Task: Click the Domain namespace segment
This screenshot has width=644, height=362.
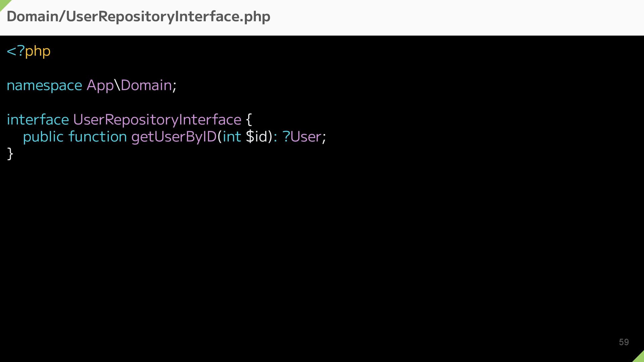Action: pyautogui.click(x=146, y=85)
